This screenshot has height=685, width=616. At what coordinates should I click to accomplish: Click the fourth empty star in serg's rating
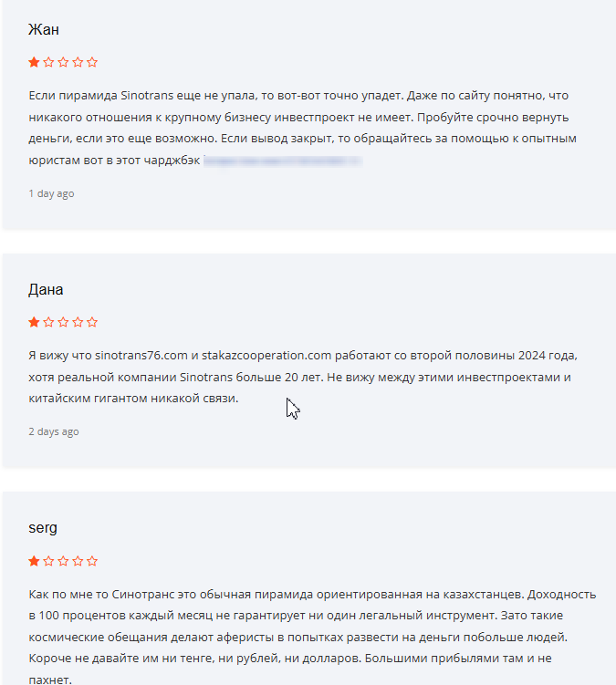pyautogui.click(x=78, y=561)
